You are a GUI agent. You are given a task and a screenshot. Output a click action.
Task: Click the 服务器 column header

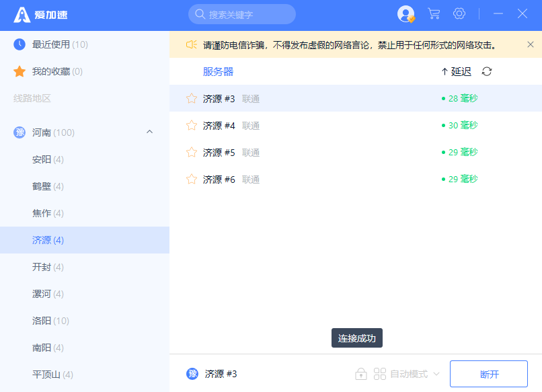[x=218, y=71]
